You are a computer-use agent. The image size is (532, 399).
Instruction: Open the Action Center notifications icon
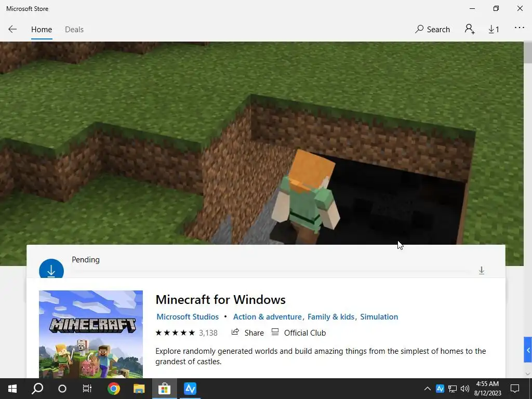[515, 389]
